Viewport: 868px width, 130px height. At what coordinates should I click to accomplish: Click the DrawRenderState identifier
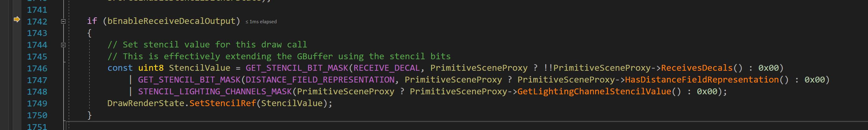[146, 103]
